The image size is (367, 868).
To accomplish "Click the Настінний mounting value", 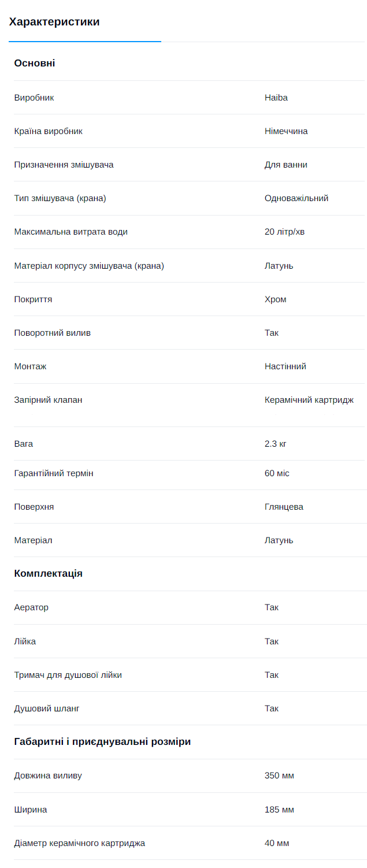I will 286,366.
